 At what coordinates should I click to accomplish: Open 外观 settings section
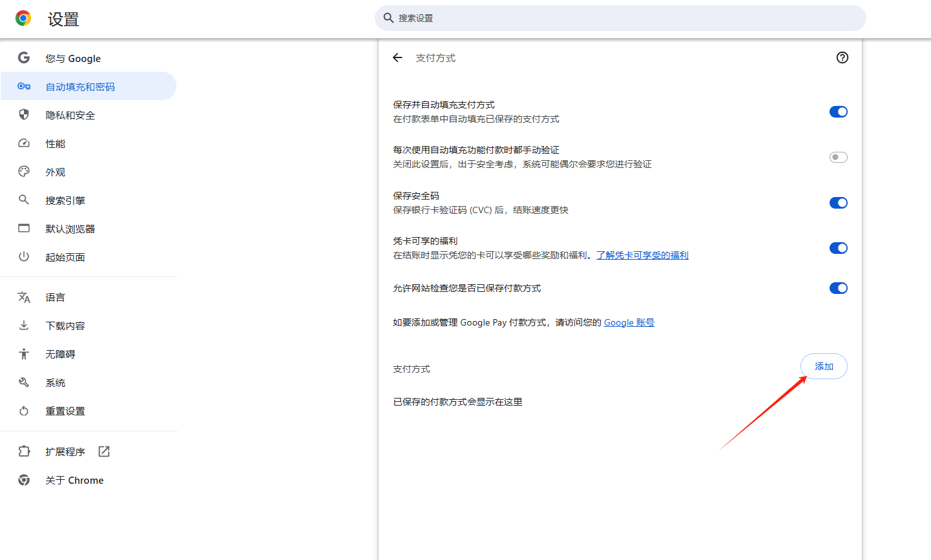(89, 172)
